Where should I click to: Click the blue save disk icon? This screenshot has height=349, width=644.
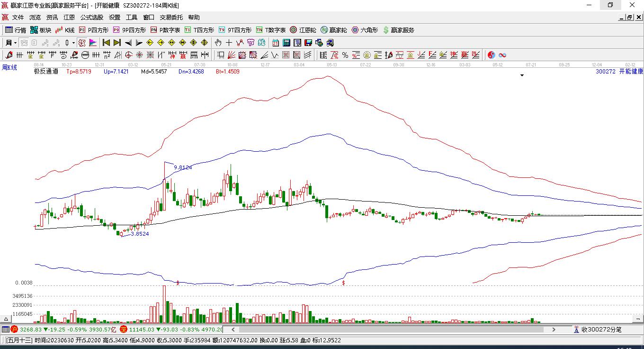tap(308, 43)
